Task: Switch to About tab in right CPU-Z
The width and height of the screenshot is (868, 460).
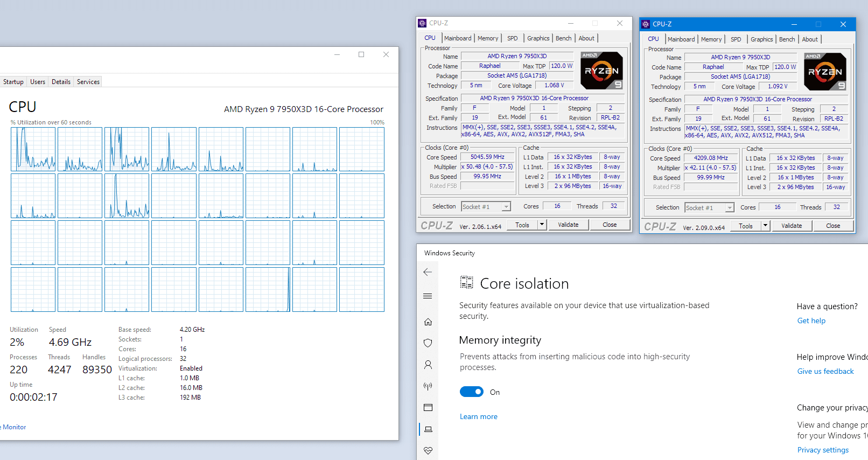Action: [810, 39]
